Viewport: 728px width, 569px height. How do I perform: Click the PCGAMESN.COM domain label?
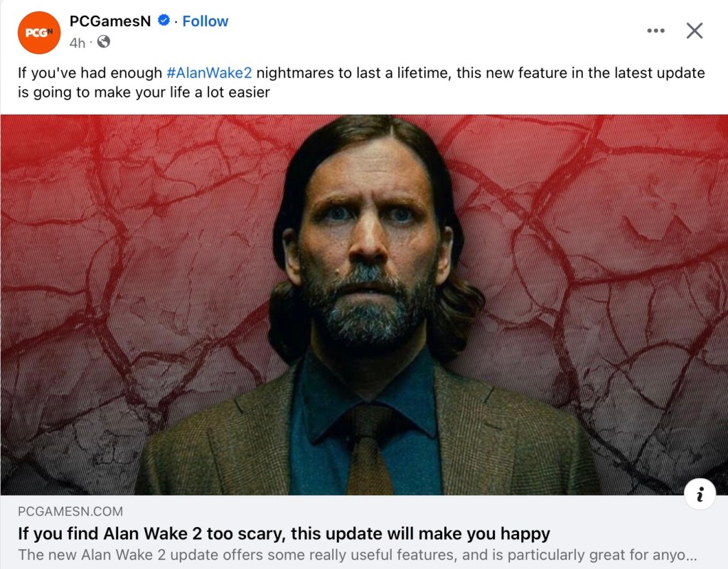70,511
